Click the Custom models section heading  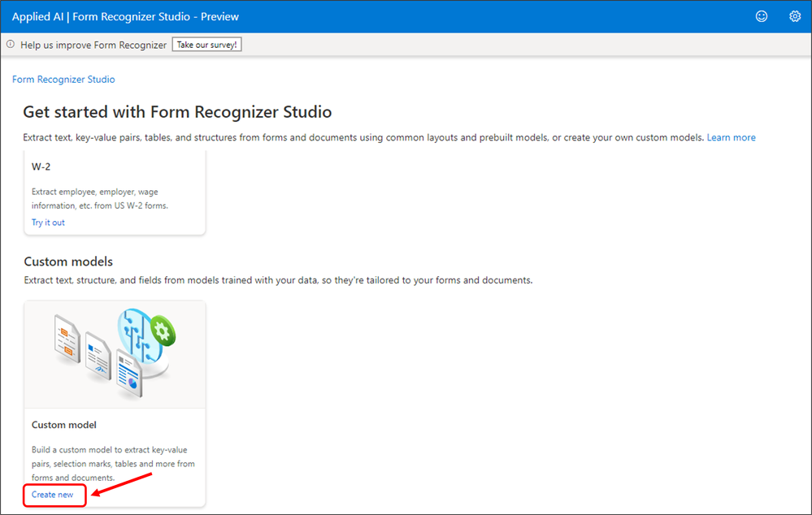point(68,262)
